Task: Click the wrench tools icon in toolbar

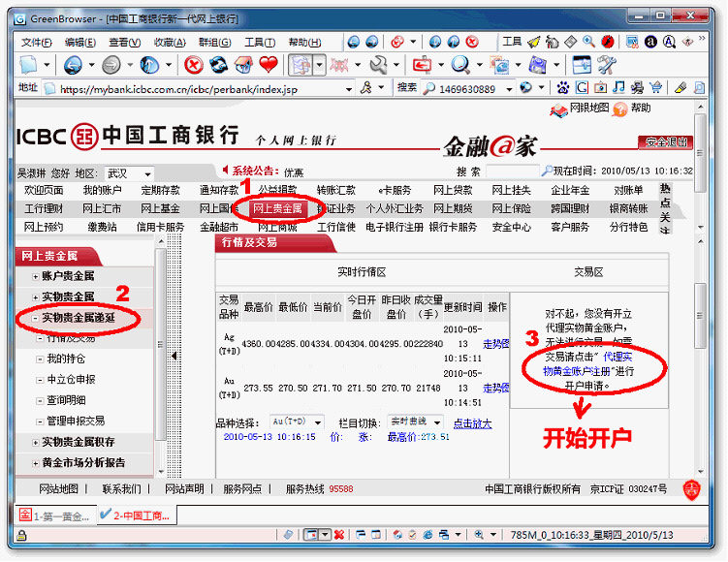Action: point(379,65)
